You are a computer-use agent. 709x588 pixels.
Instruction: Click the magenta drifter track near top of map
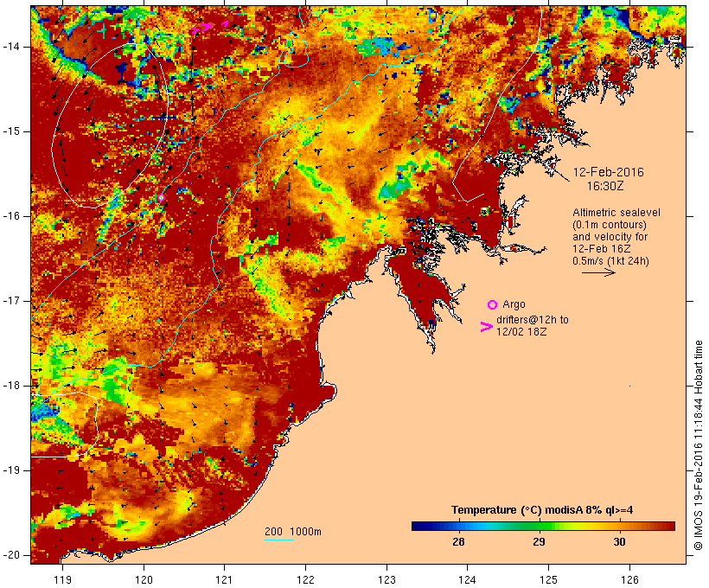click(x=201, y=28)
